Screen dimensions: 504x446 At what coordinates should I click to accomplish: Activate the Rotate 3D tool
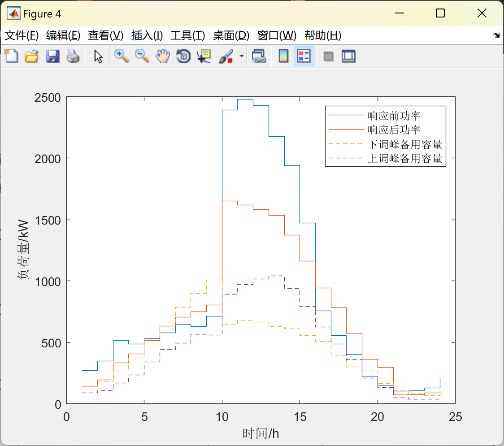(183, 56)
